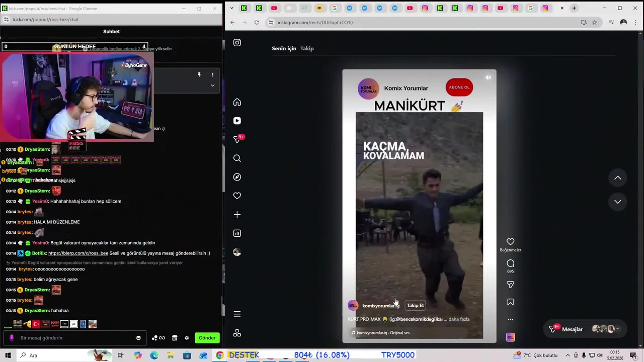The image size is (644, 362).
Task: Open the Meta apps icon at sidebar bottom
Action: (x=237, y=333)
